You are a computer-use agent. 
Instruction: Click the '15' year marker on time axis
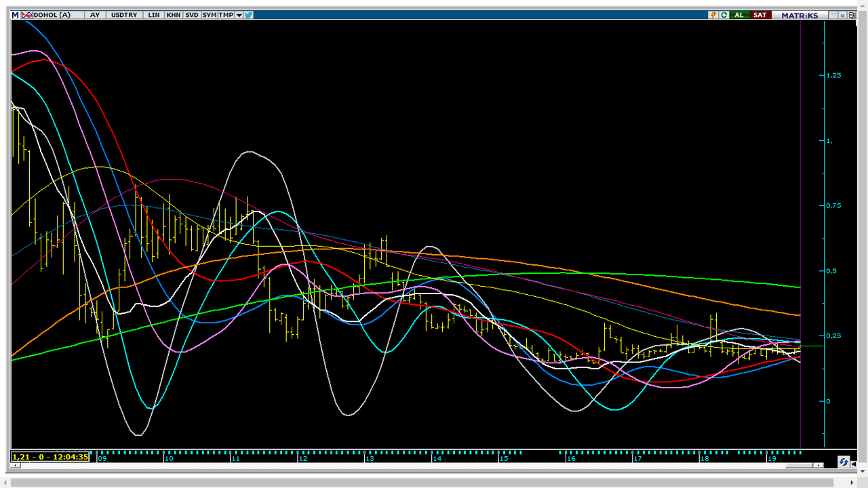coord(503,458)
